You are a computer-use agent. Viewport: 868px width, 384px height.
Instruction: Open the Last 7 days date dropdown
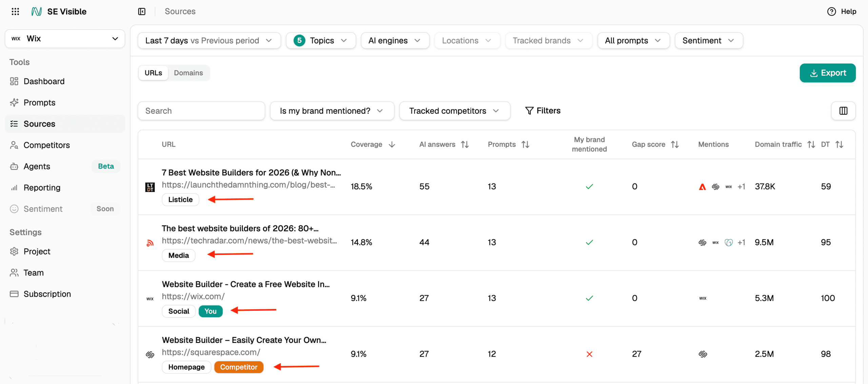coord(209,41)
